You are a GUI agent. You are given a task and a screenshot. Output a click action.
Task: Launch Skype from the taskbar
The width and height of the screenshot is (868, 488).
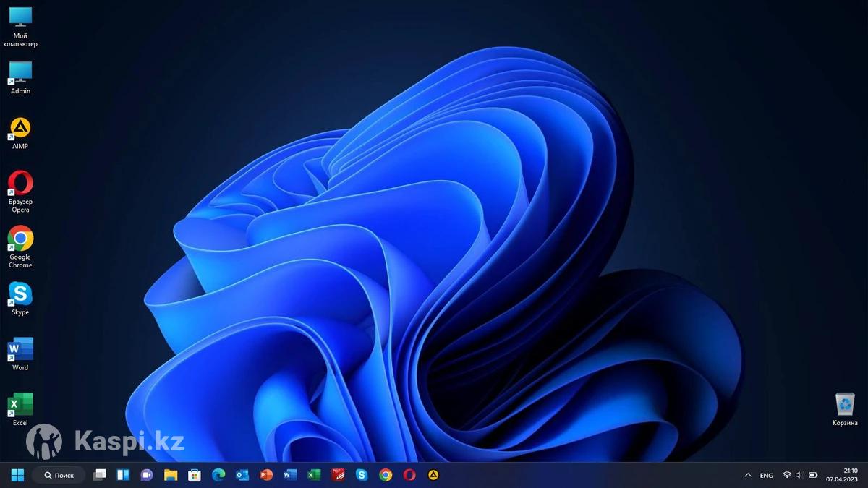(362, 475)
